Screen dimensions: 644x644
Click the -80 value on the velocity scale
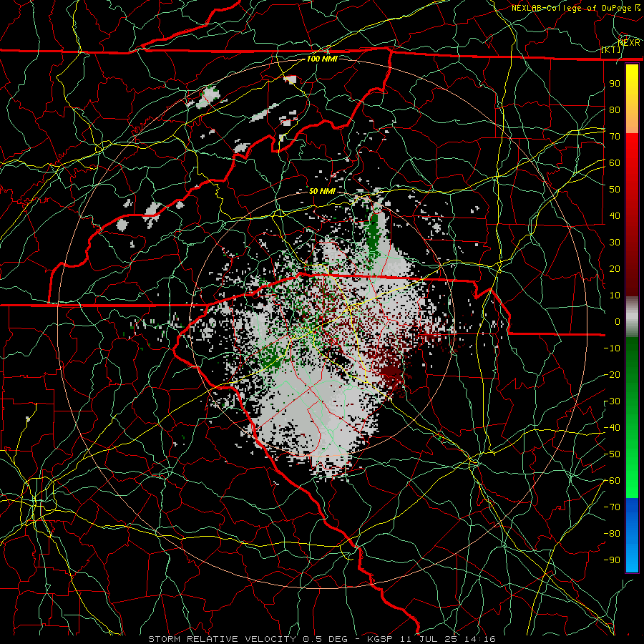coord(612,534)
